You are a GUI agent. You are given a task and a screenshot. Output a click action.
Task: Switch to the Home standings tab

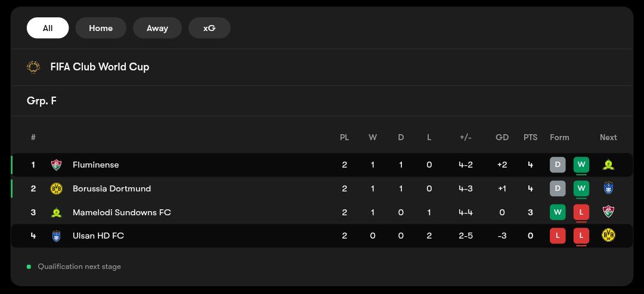pos(101,28)
